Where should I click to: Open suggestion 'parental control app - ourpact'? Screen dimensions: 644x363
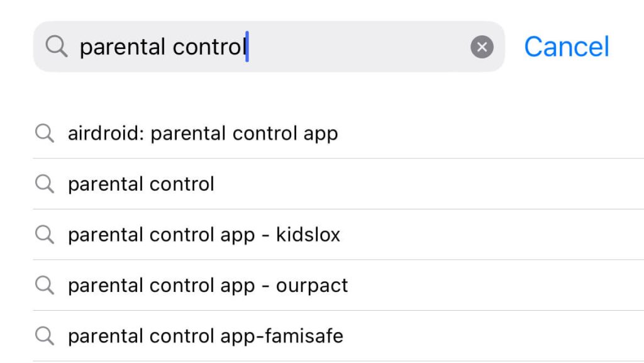[x=338, y=286]
